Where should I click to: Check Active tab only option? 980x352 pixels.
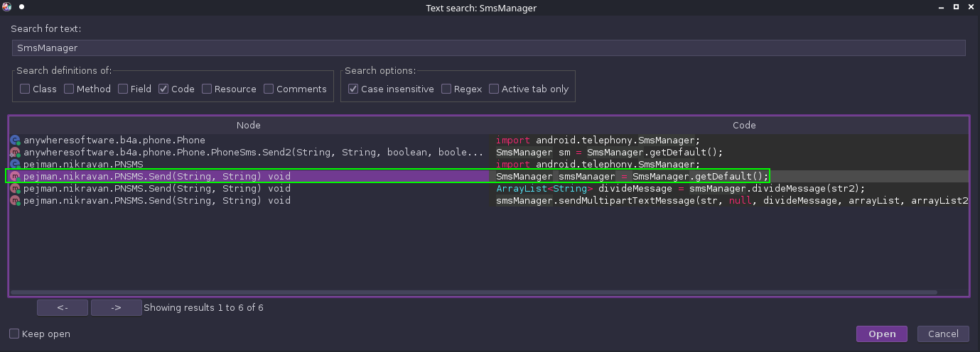pyautogui.click(x=494, y=89)
